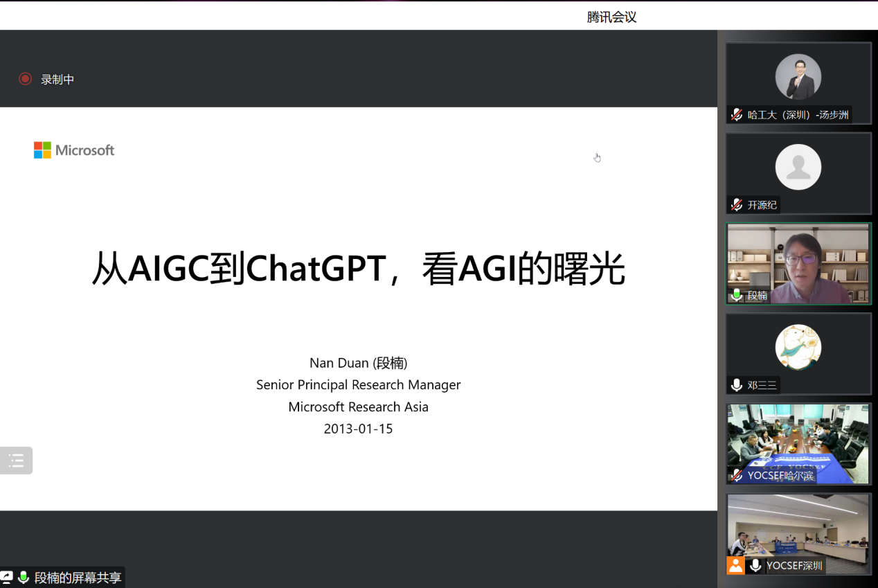The height and width of the screenshot is (588, 878).
Task: Click the red recording indicator icon
Action: coord(26,79)
